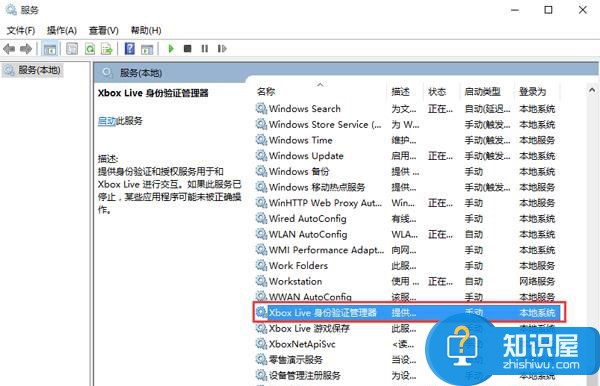Click 网络服务 logon cell of Workstation
Image resolution: width=600 pixels, height=386 pixels.
(537, 281)
